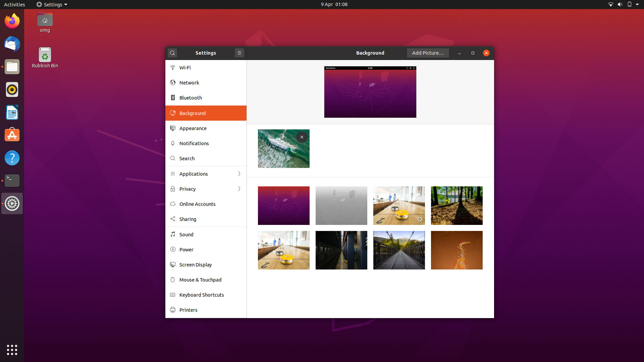Open the system menu arrow in the top bar
This screenshot has height=362, width=644.
637,4
